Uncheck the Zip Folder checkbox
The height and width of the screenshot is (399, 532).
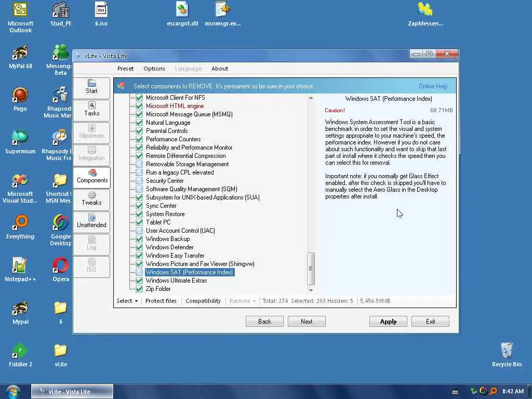[139, 289]
